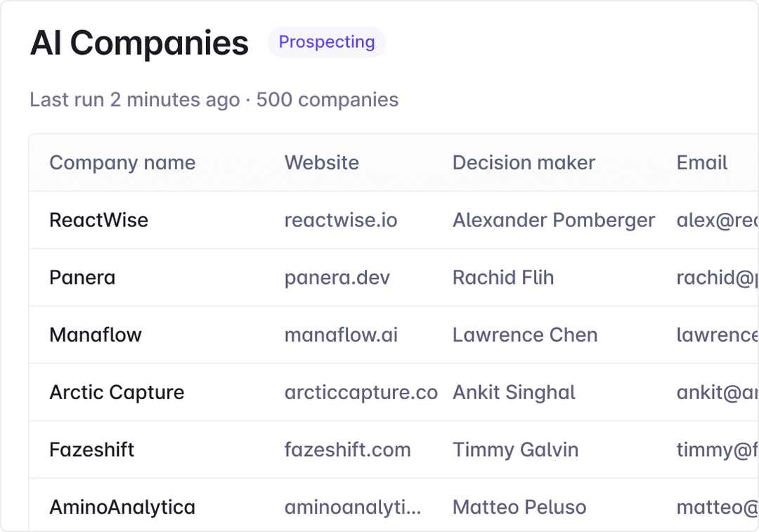Select the Website column header

pyautogui.click(x=321, y=162)
